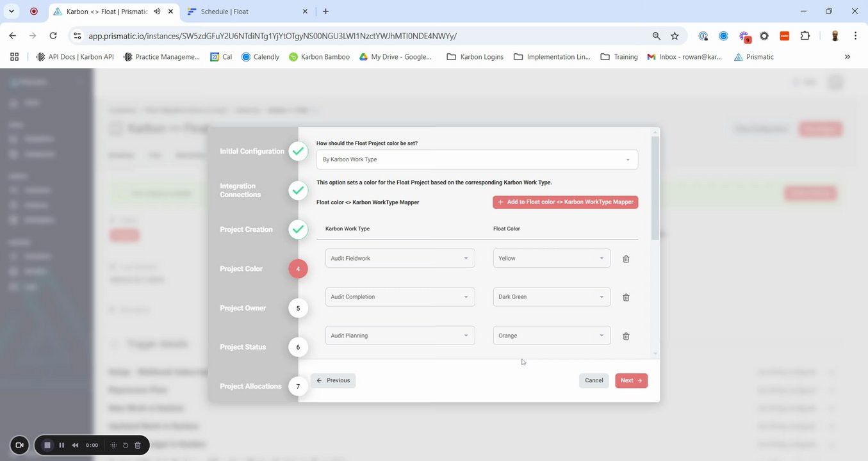
Task: Open the Training bookmark folder
Action: pos(619,57)
